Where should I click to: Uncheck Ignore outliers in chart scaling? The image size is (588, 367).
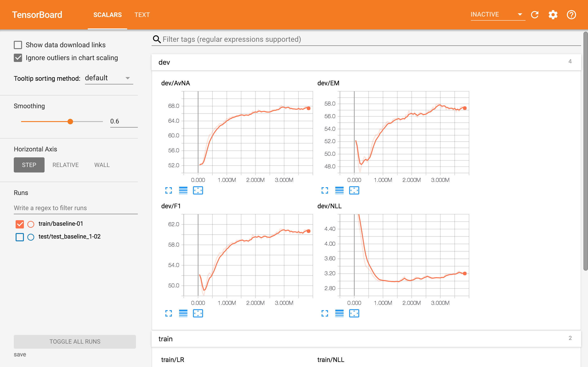(x=18, y=58)
